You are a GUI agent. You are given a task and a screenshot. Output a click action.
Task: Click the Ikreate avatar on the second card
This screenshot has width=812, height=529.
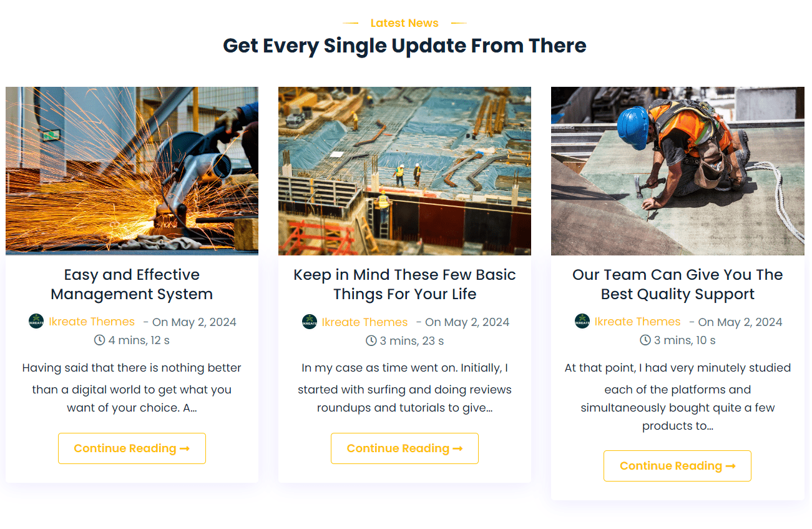[309, 322]
